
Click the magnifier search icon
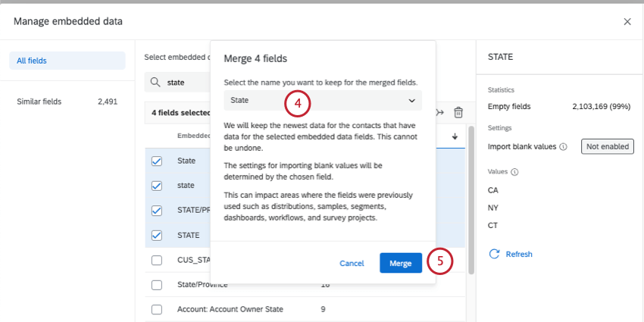155,82
